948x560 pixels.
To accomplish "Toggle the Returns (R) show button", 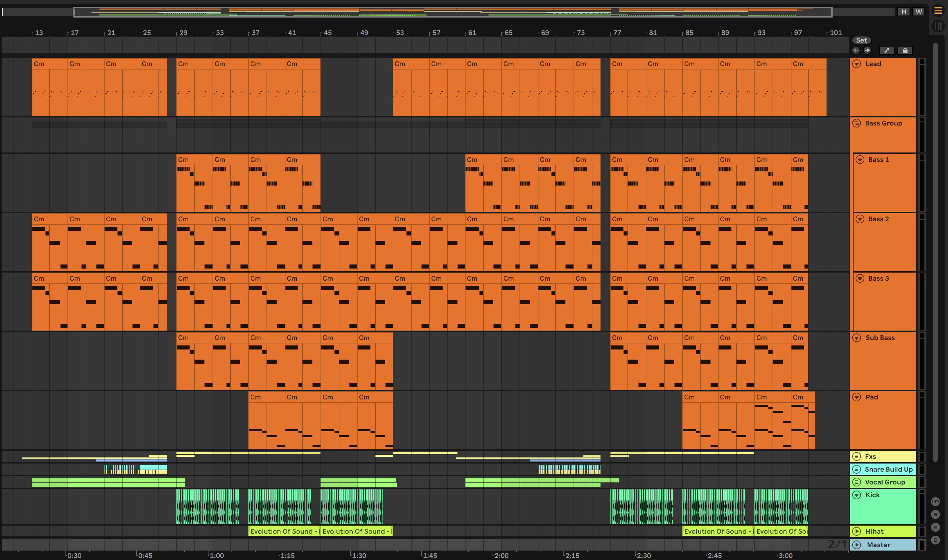I will (x=935, y=514).
